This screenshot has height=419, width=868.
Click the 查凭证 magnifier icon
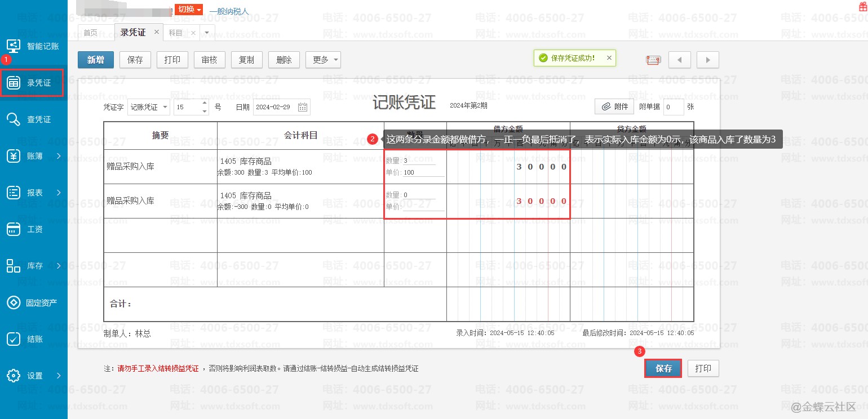(14, 119)
